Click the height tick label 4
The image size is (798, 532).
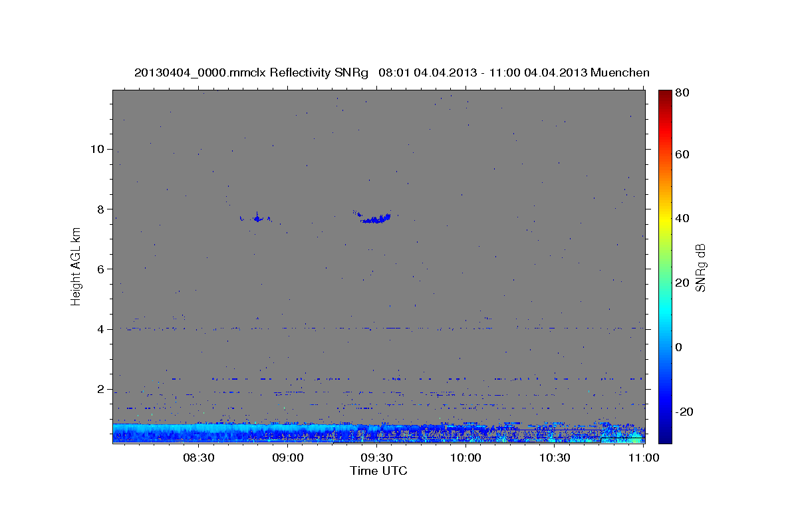(x=99, y=329)
